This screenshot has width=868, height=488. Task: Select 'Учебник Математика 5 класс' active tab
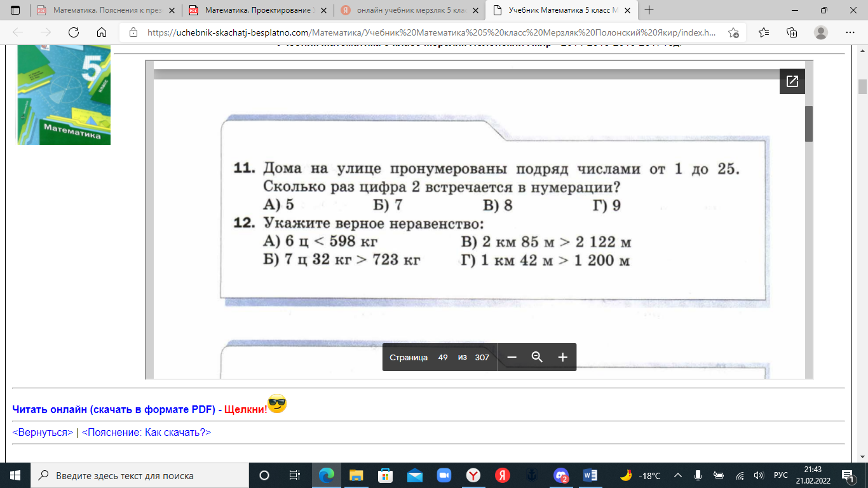pyautogui.click(x=561, y=10)
